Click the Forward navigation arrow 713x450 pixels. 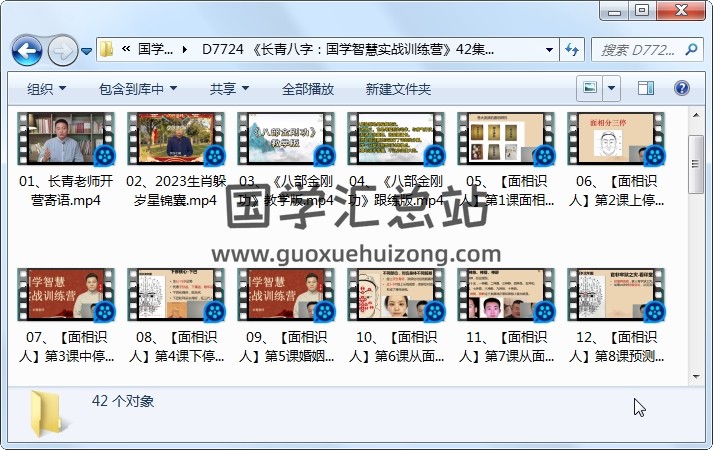[62, 50]
